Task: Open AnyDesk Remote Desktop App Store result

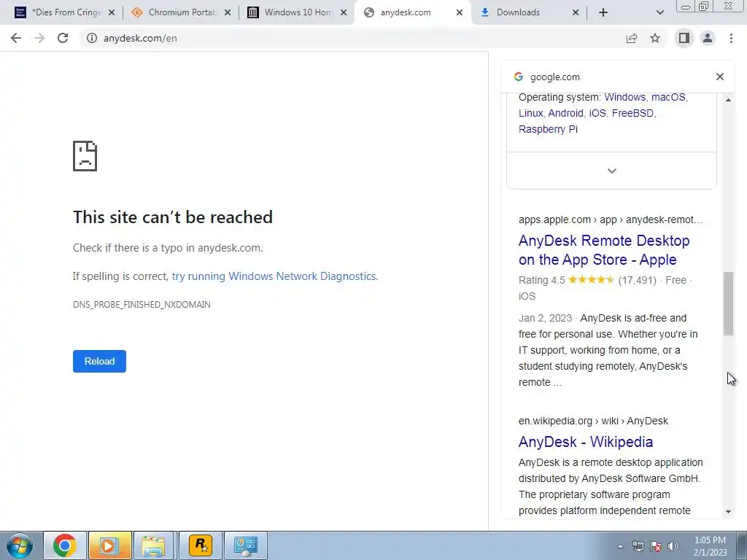Action: click(604, 250)
